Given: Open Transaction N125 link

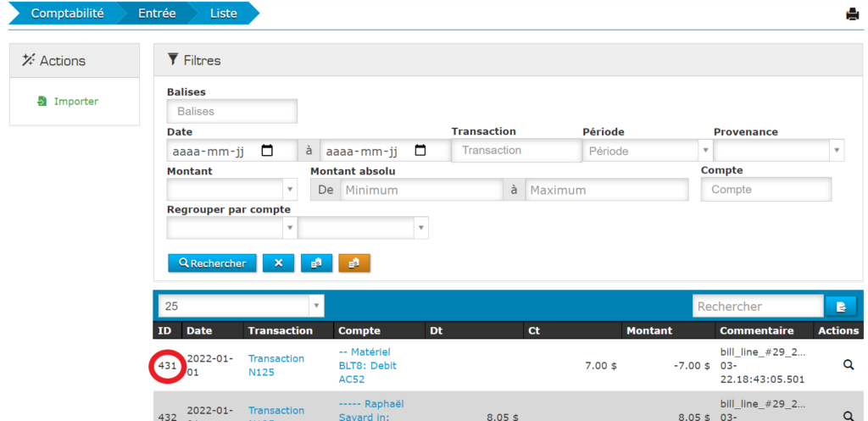Looking at the screenshot, I should [x=275, y=365].
